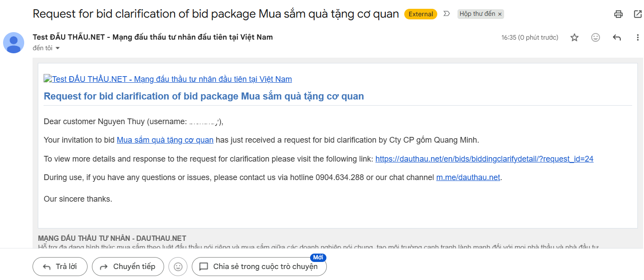The width and height of the screenshot is (644, 280).
Task: Click the reply arrow icon in the header
Action: [x=617, y=37]
